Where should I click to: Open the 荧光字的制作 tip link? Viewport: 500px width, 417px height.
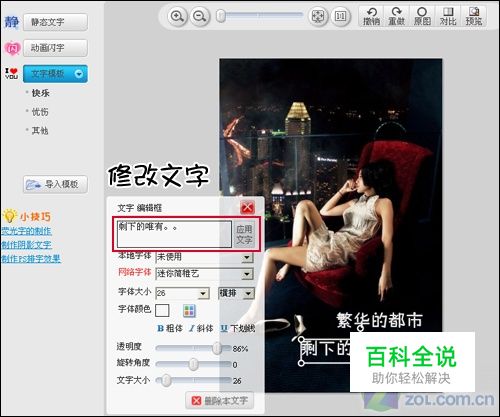pos(26,231)
